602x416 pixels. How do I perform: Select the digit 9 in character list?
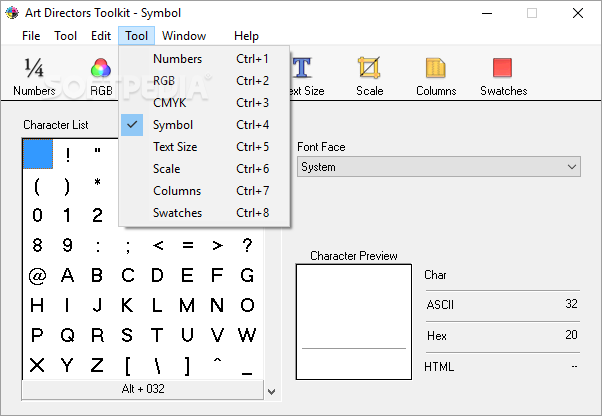pyautogui.click(x=68, y=245)
